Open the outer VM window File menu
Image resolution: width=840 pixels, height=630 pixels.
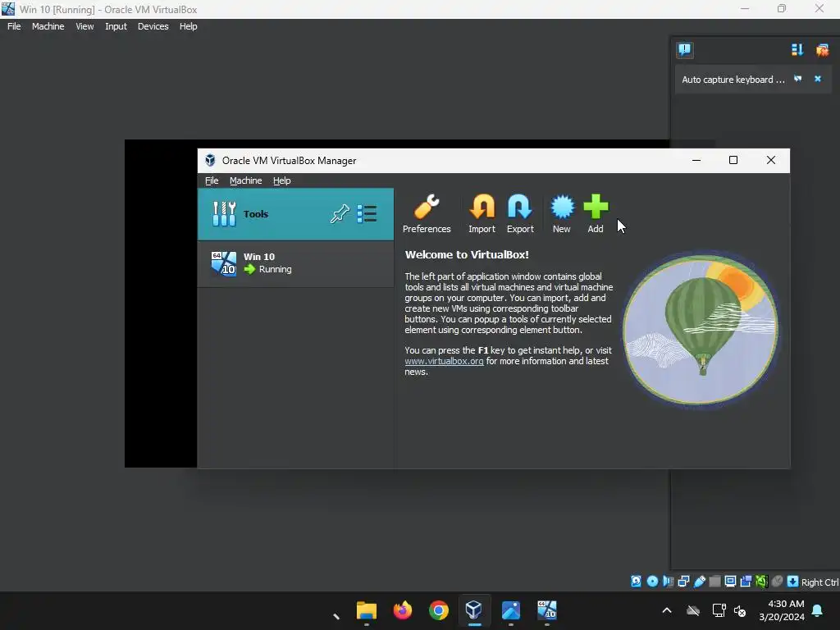pyautogui.click(x=14, y=26)
